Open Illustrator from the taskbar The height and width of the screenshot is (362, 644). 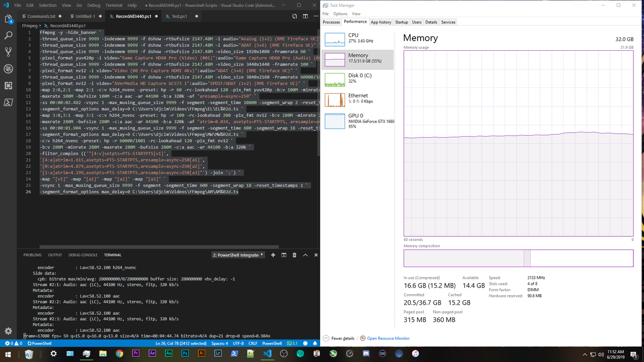[201, 354]
